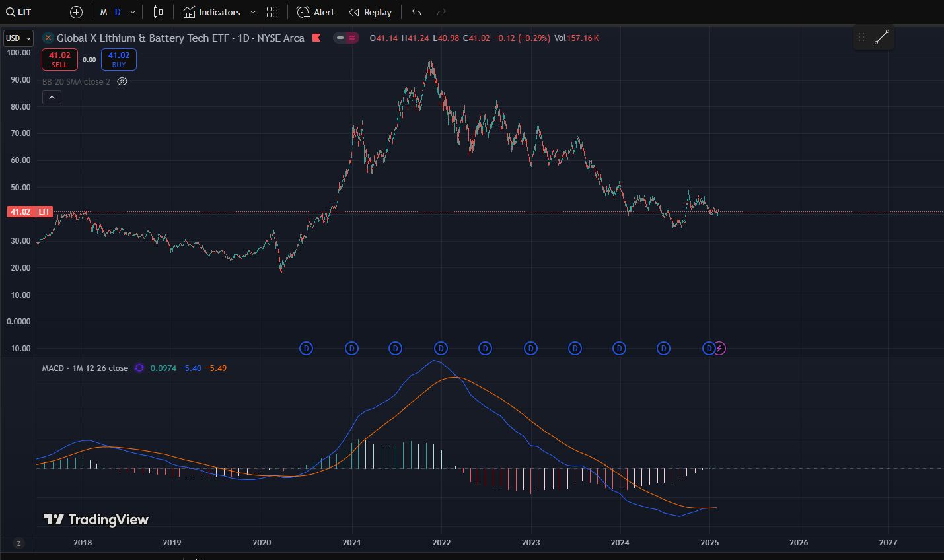This screenshot has width=944, height=560.
Task: Click the MACD 1M 12 26 close legend
Action: coord(85,368)
